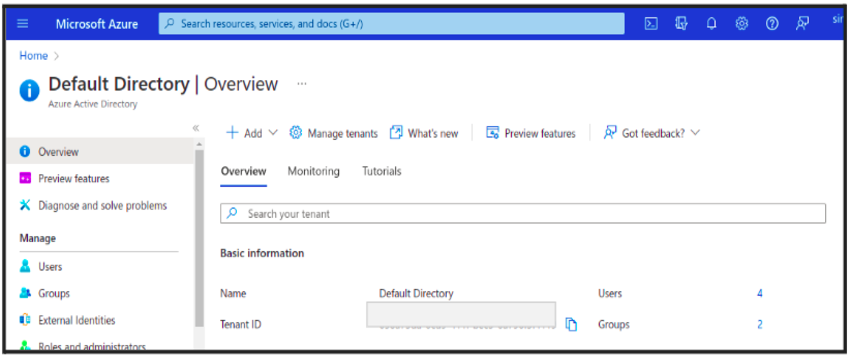
Task: Focus the Search your tenant field
Action: [x=523, y=214]
